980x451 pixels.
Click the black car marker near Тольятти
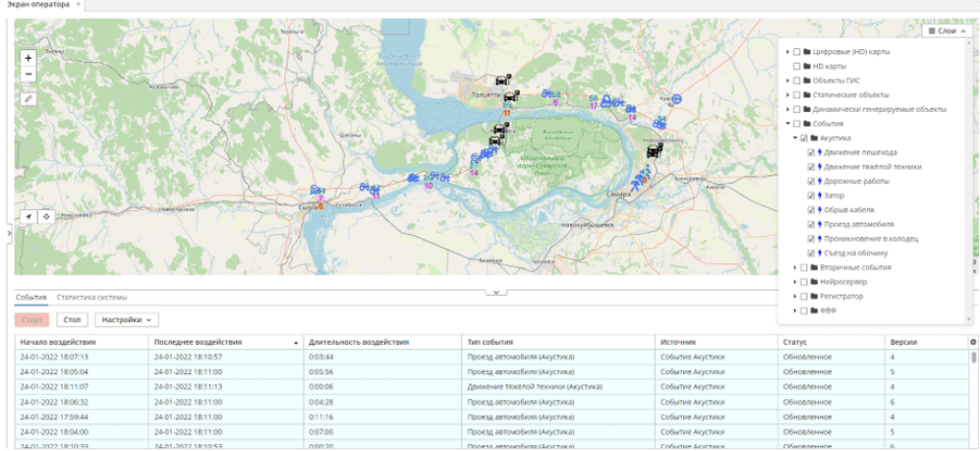[511, 97]
